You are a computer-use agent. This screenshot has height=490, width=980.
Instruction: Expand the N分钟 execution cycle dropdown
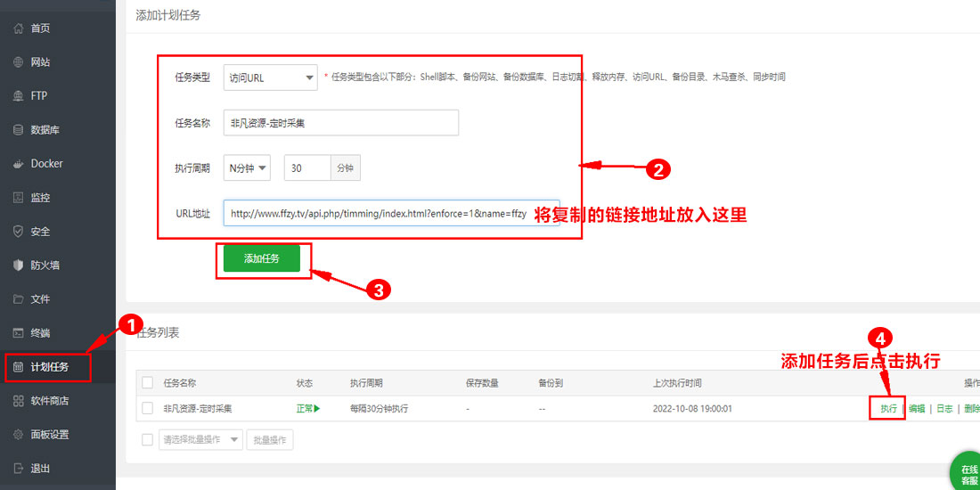pos(247,167)
